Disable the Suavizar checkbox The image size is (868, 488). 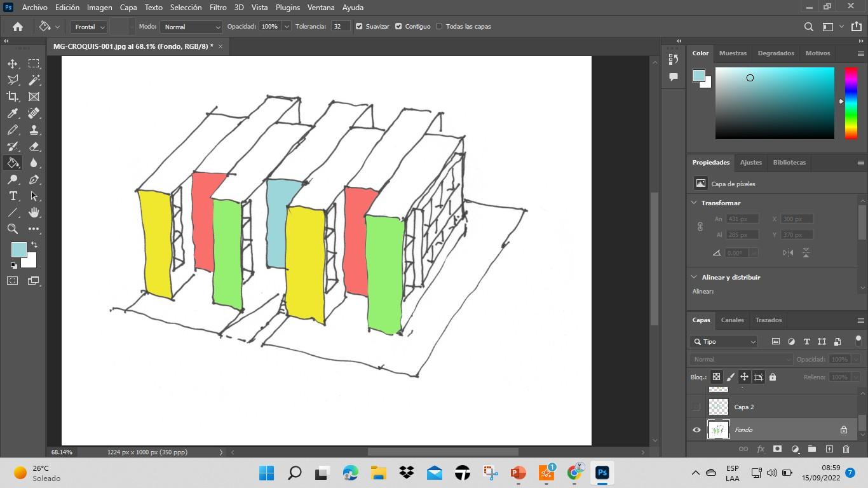point(359,27)
